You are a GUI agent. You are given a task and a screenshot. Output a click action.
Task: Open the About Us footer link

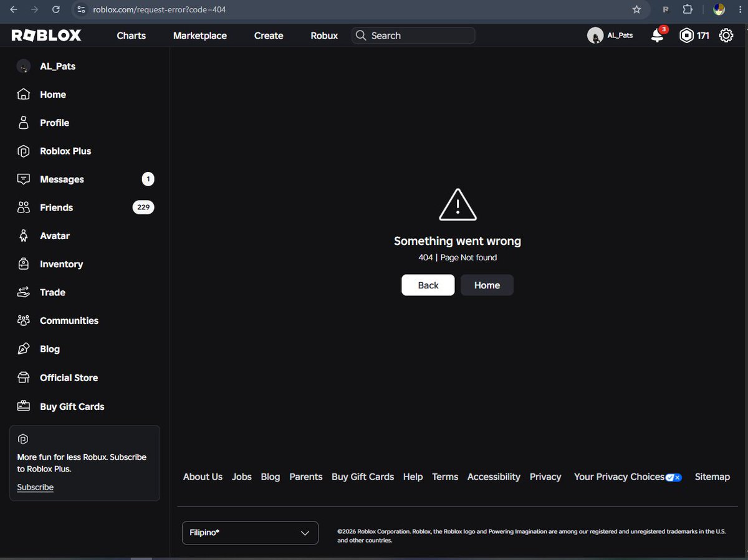(x=203, y=477)
